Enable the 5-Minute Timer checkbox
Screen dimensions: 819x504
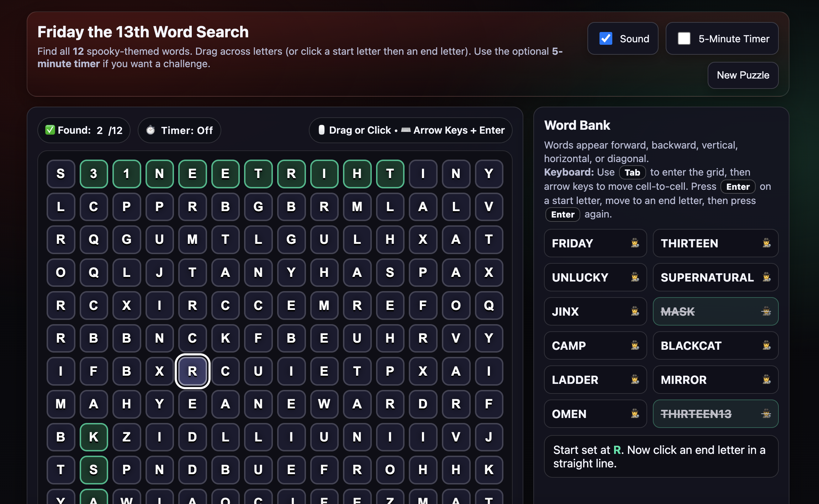[x=684, y=38]
